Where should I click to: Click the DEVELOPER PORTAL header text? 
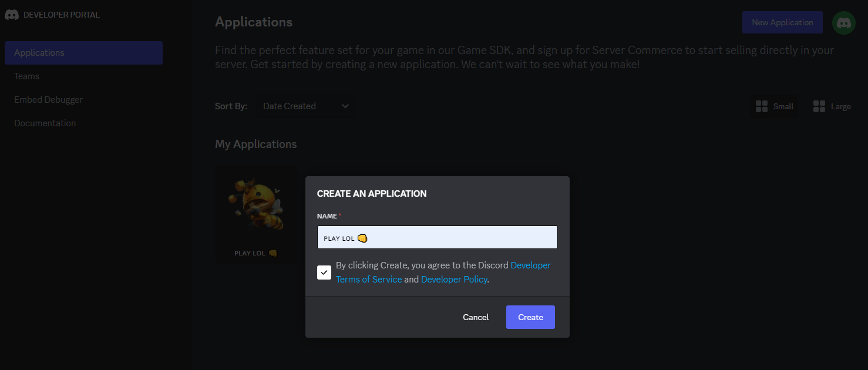point(62,15)
